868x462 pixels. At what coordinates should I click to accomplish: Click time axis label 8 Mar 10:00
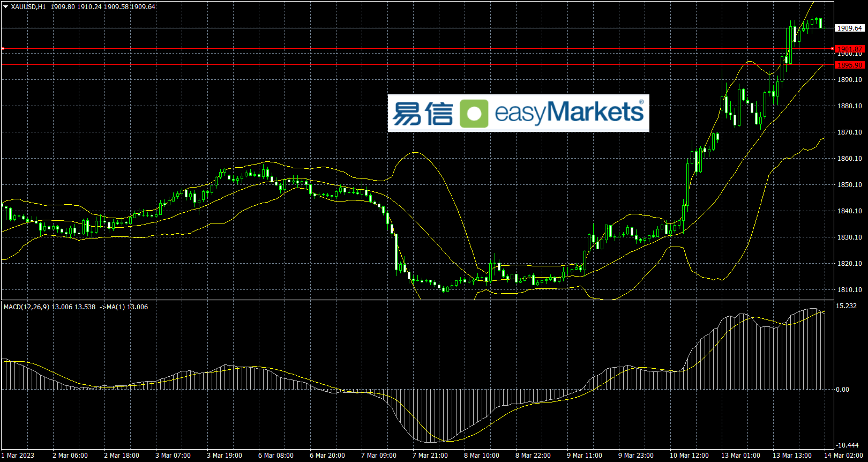coord(482,456)
